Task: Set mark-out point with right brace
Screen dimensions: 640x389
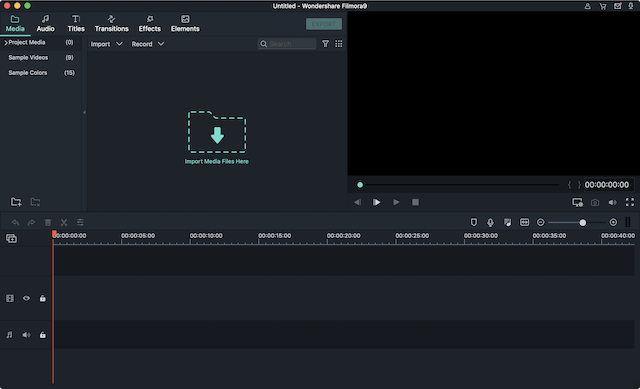Action: click(579, 185)
